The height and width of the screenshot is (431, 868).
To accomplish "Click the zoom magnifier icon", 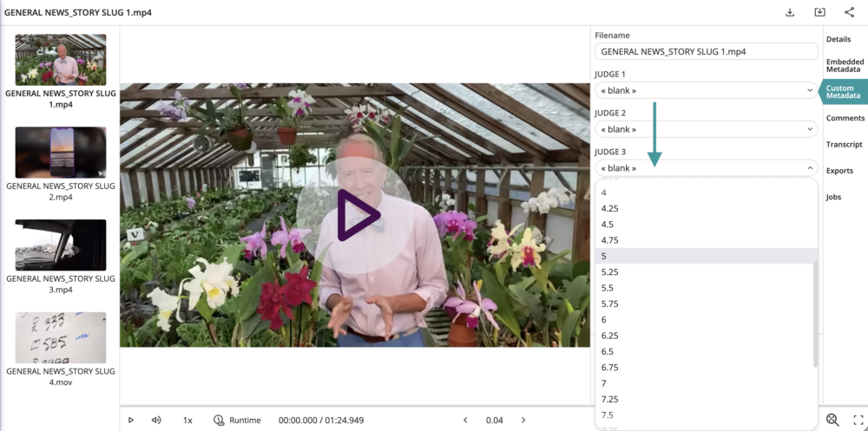I will (x=832, y=420).
